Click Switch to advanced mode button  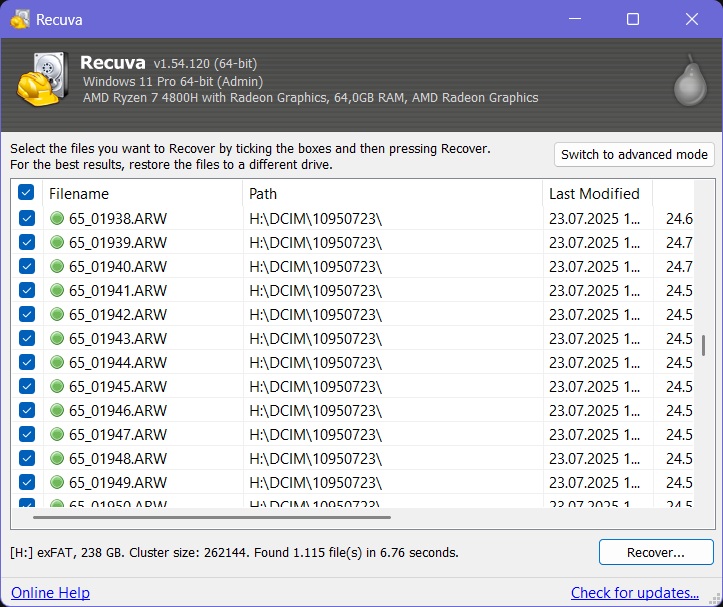pyautogui.click(x=634, y=155)
